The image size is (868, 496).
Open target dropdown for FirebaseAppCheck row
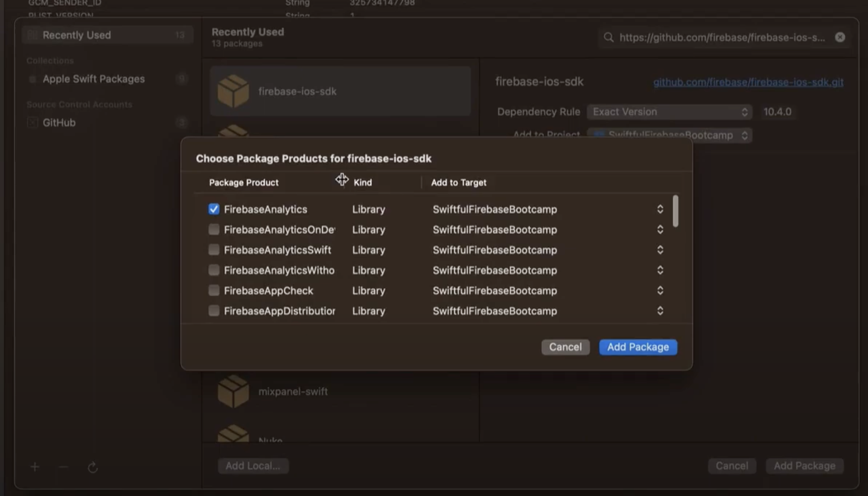point(660,291)
